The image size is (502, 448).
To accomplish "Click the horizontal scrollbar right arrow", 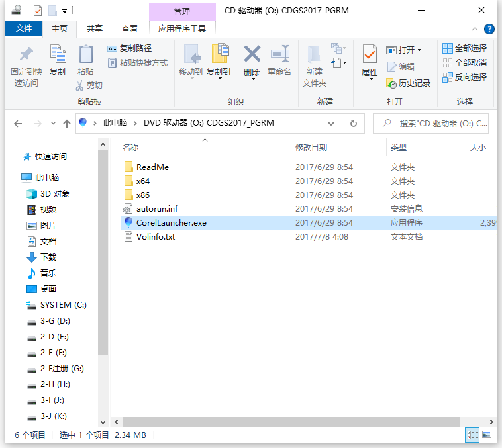I will tap(491, 422).
